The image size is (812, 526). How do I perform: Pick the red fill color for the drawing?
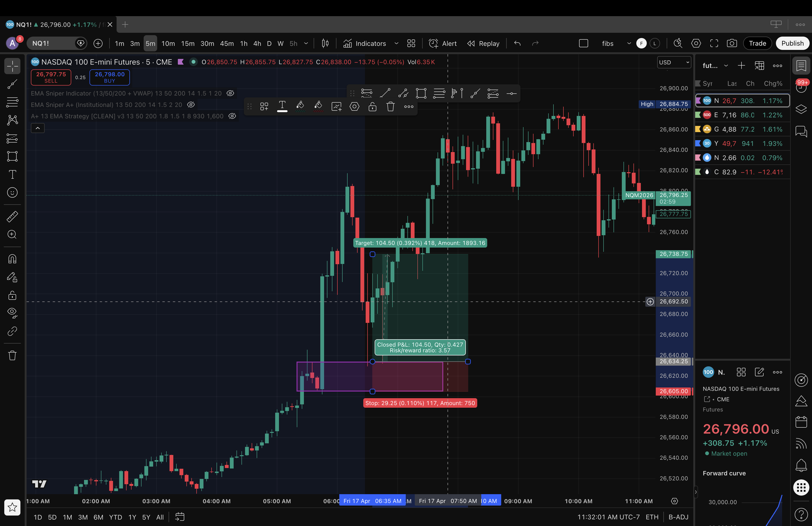point(318,106)
